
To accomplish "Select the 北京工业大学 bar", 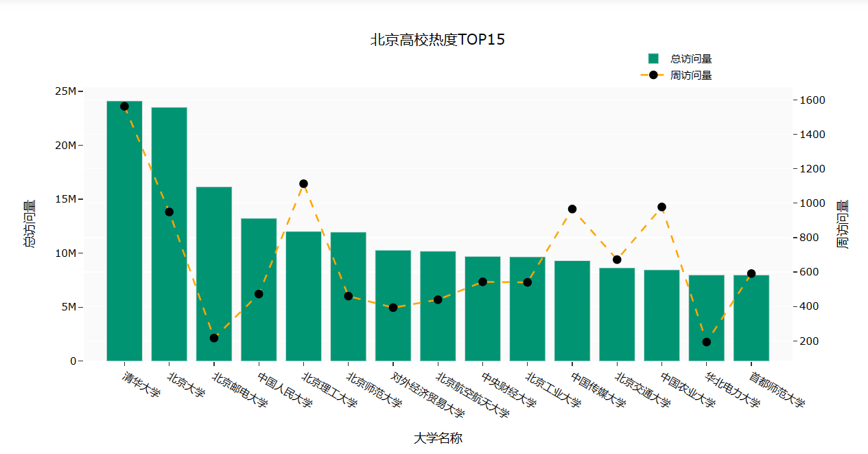I will (x=527, y=309).
